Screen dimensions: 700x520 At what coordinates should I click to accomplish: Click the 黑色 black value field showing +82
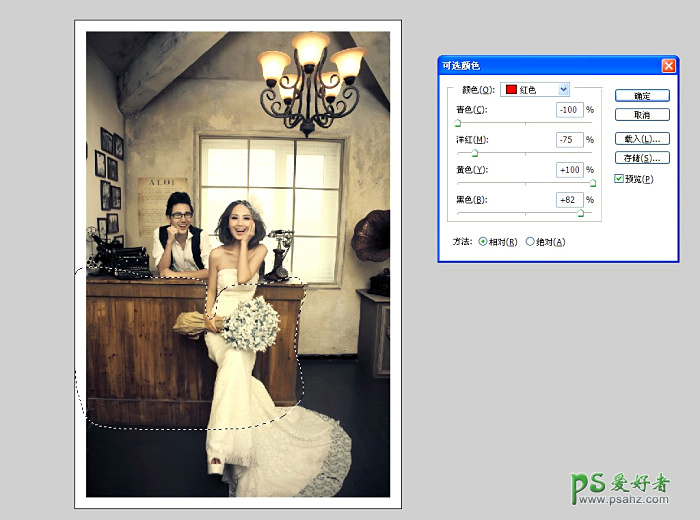point(569,200)
